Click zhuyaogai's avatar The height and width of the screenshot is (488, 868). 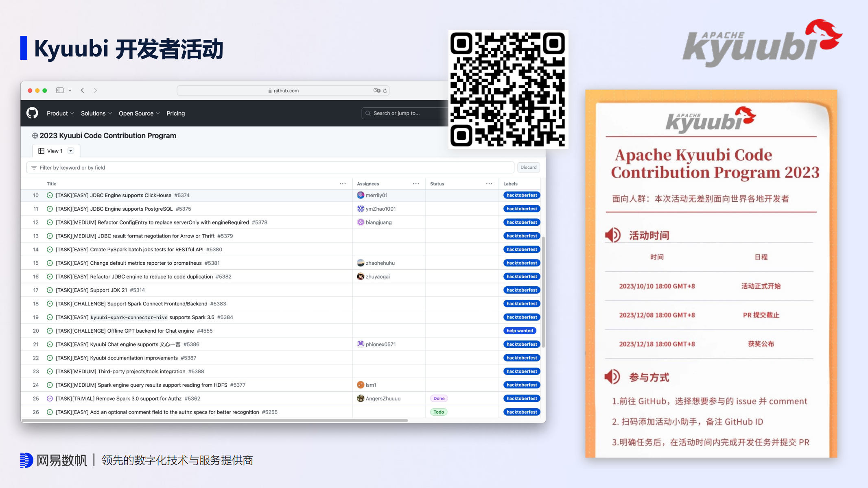(361, 277)
